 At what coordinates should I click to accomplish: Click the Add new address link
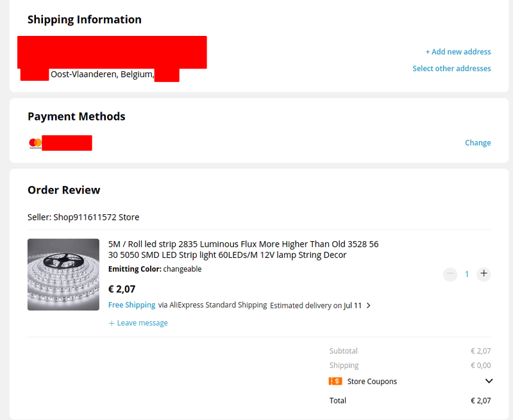click(458, 52)
